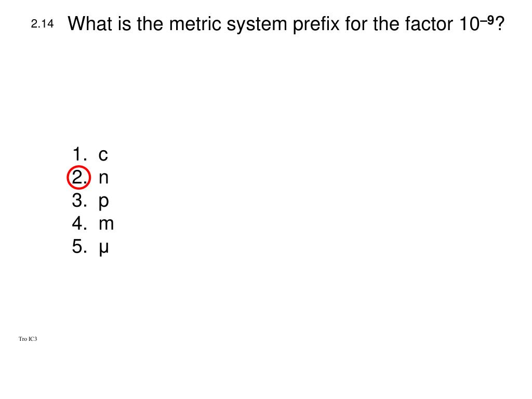Click the word metric in the question
This screenshot has width=532, height=399.
(195, 24)
